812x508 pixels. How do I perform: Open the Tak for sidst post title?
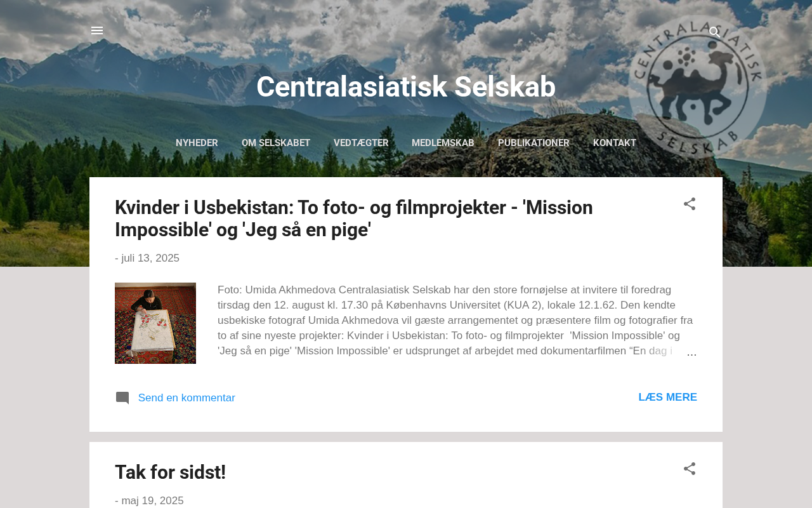pyautogui.click(x=170, y=472)
